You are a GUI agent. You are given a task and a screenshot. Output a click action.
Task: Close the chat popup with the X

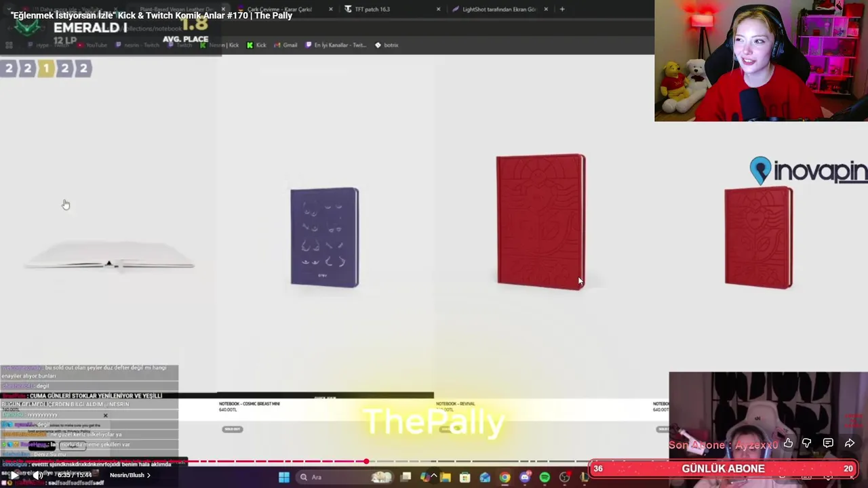coord(105,415)
